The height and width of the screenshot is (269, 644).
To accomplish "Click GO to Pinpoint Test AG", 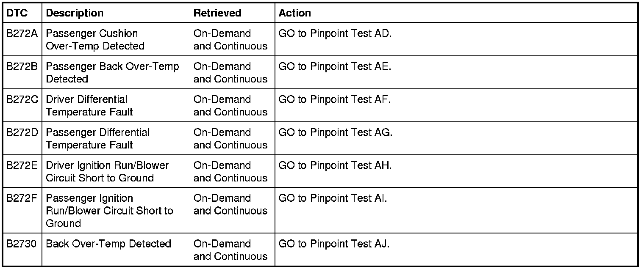I will pos(335,132).
